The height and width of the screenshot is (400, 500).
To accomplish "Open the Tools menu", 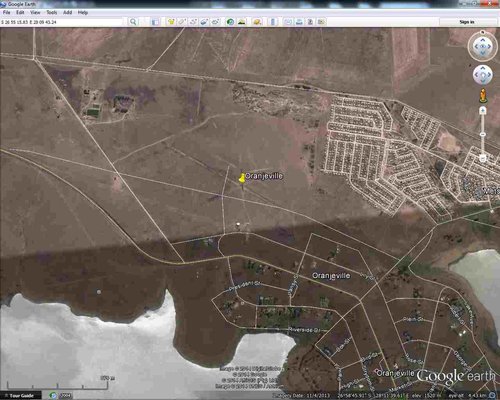I will (51, 12).
